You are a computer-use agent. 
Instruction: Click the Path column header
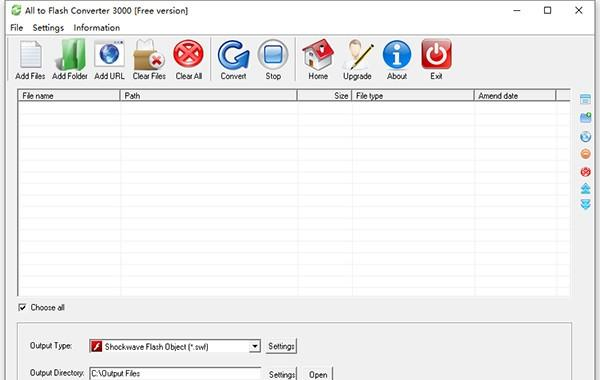[x=209, y=96]
